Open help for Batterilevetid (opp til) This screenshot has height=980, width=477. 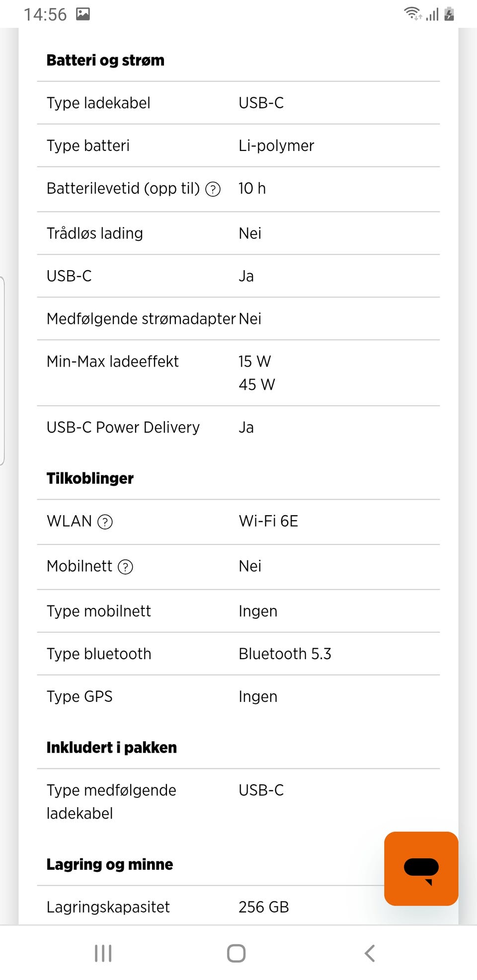click(213, 189)
